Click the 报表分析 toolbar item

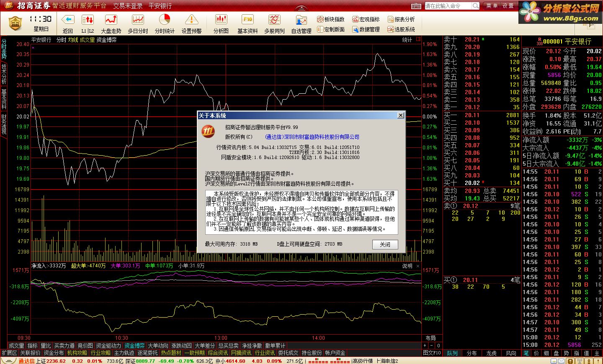point(401,19)
